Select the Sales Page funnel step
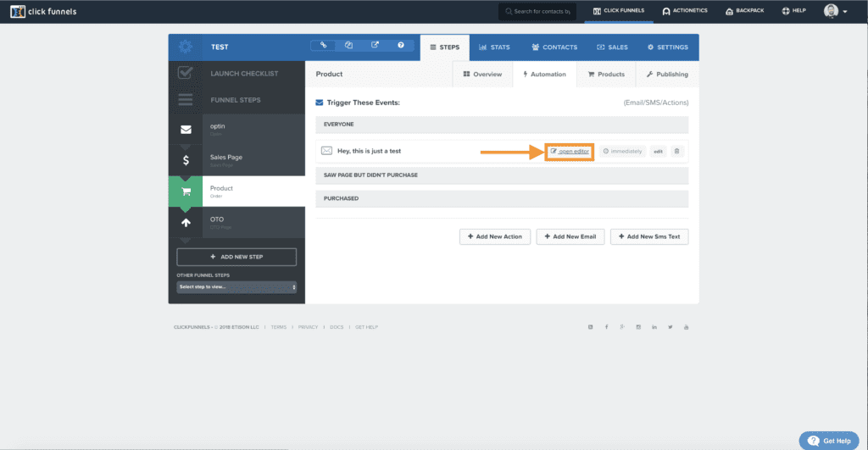 point(237,160)
